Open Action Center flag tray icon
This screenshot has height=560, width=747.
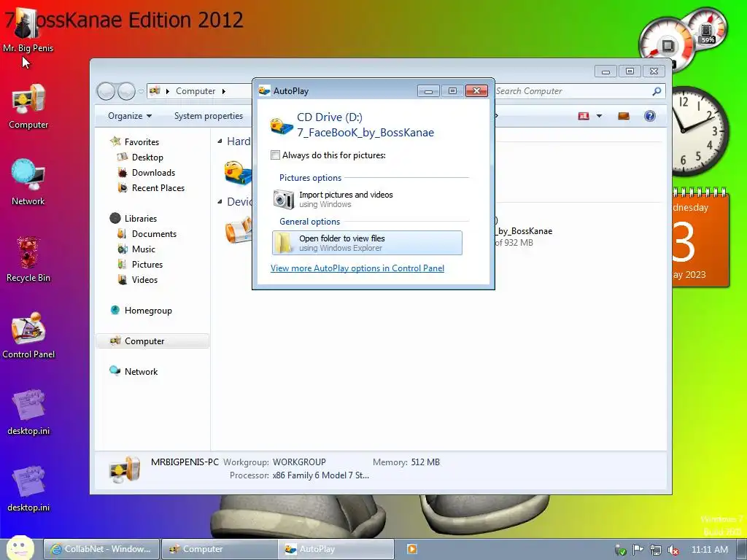(638, 550)
